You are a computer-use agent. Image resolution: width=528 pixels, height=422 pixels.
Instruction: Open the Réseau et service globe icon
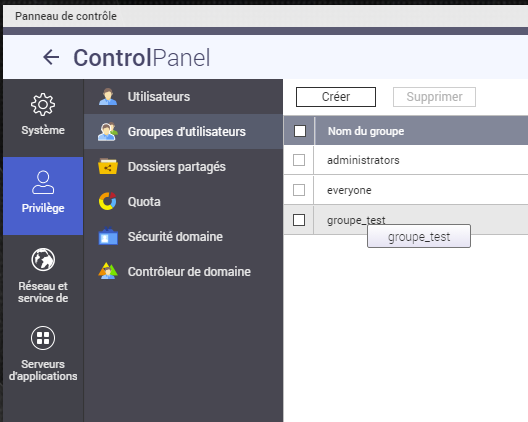point(43,259)
